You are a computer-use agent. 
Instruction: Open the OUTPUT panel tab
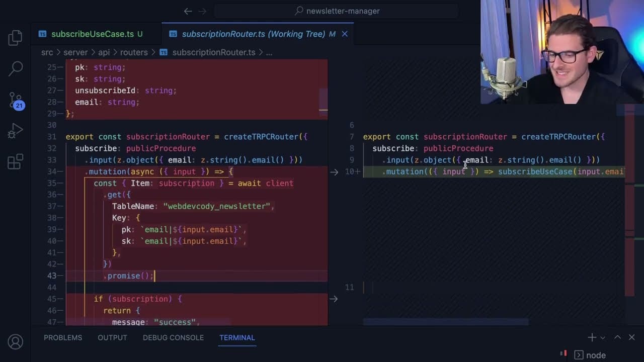(x=112, y=337)
